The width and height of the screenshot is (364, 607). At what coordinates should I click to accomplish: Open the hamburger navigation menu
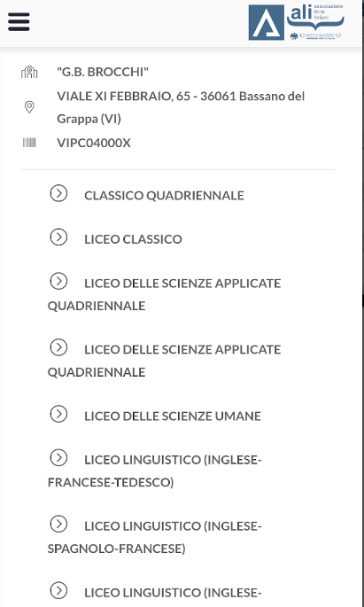click(x=19, y=21)
